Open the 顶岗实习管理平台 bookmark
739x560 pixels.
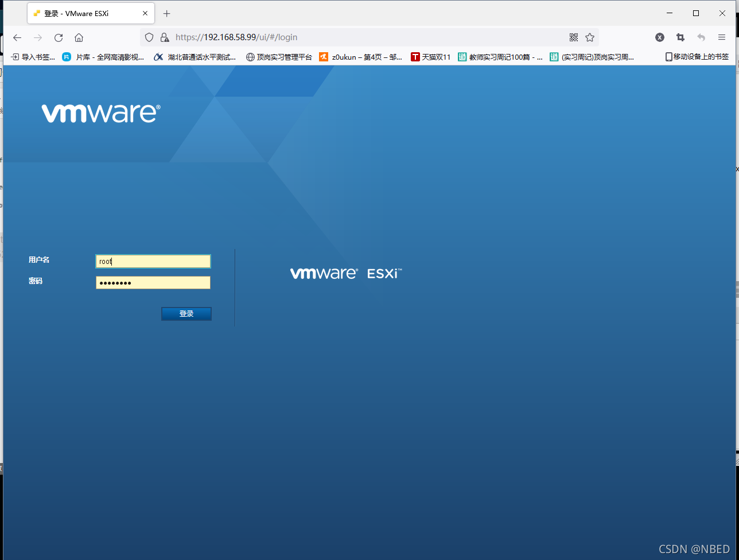click(x=279, y=57)
